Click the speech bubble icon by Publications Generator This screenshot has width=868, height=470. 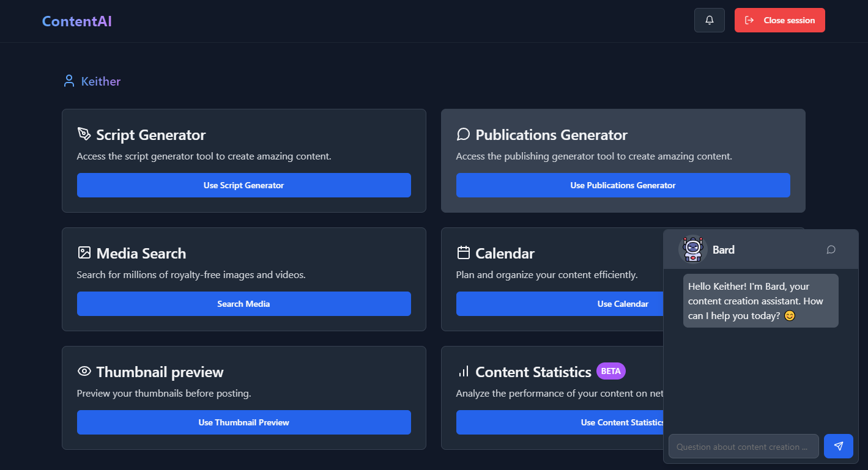(x=463, y=134)
